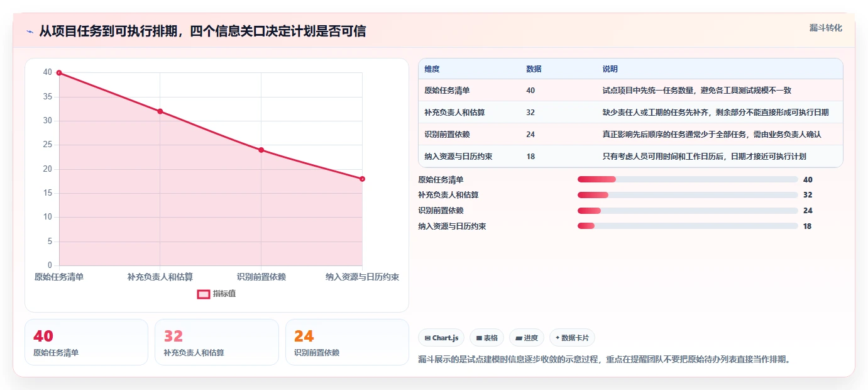The image size is (868, 390).
Task: Click the footnote starting 漏斗展示的是试点建模
Action: (x=604, y=360)
